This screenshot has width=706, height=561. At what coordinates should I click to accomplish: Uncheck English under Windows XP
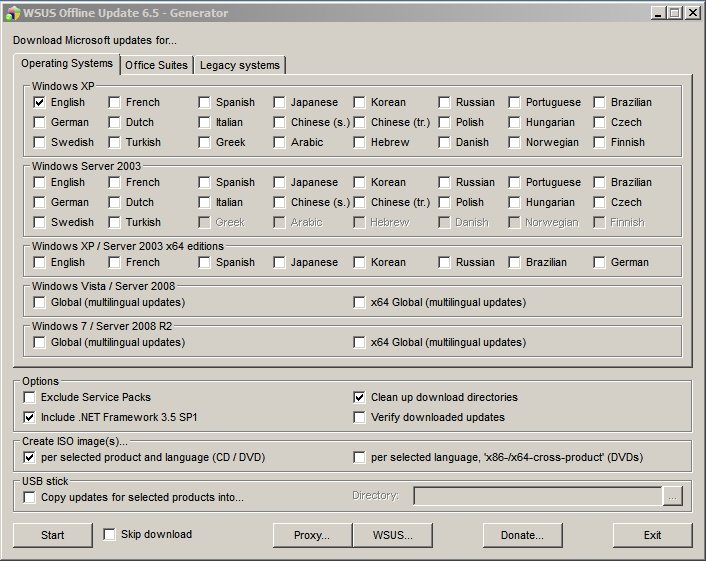[x=40, y=102]
